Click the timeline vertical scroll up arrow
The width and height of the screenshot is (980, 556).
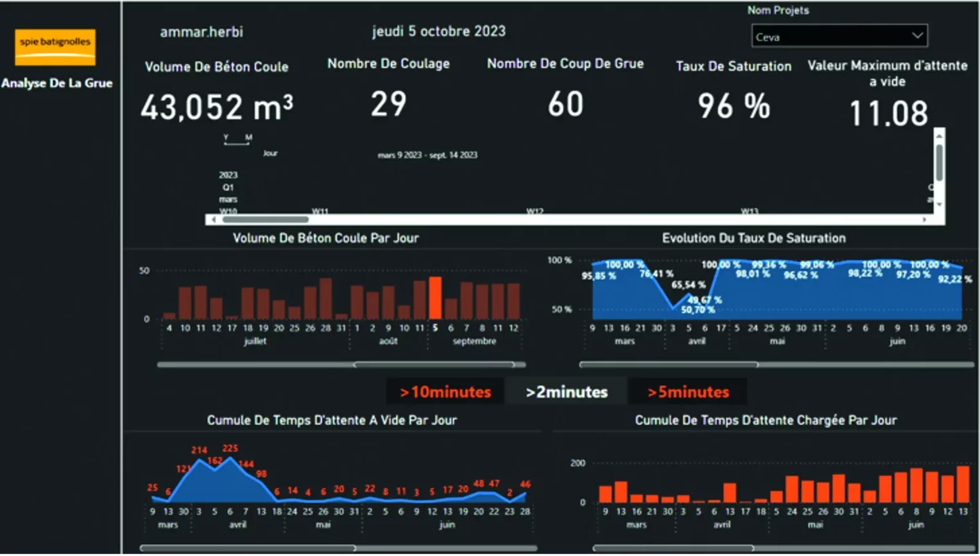pyautogui.click(x=939, y=136)
